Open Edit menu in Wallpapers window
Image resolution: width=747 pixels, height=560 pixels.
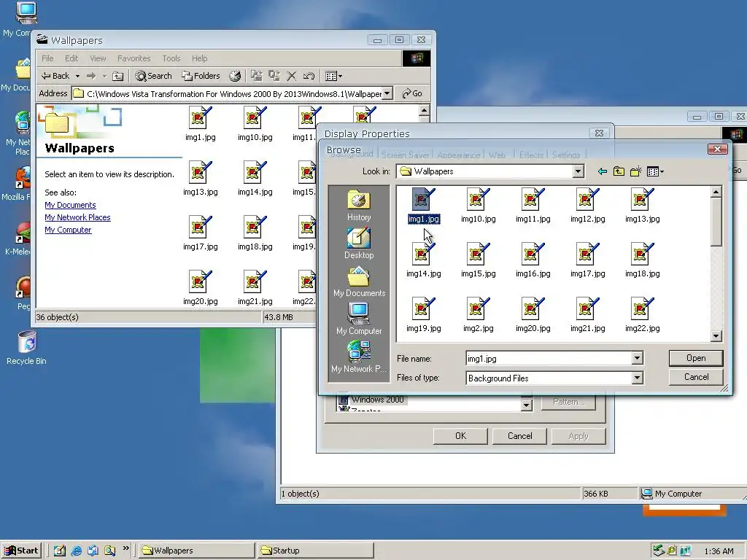71,58
